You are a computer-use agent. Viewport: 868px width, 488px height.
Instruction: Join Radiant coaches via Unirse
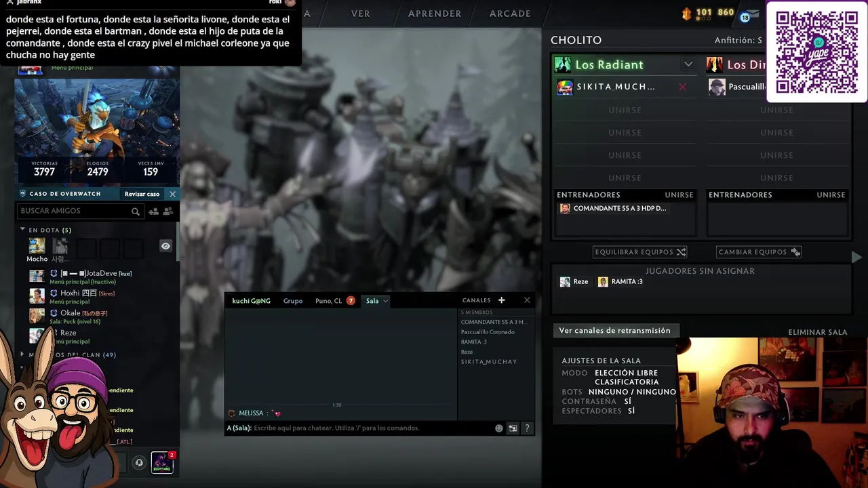click(x=679, y=195)
